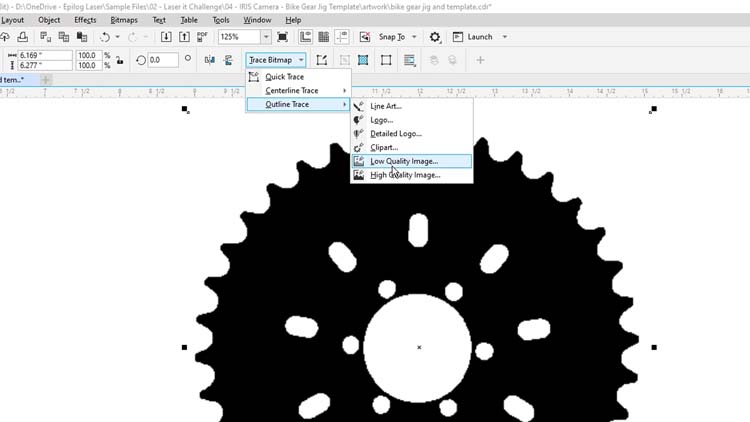Click the mirror vertically icon

point(228,60)
